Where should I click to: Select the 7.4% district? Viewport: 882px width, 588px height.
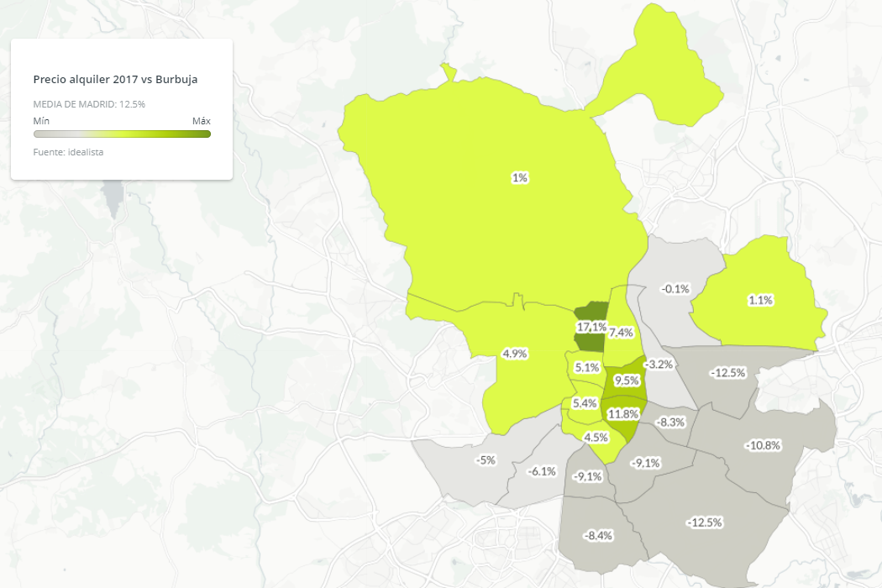tap(622, 333)
